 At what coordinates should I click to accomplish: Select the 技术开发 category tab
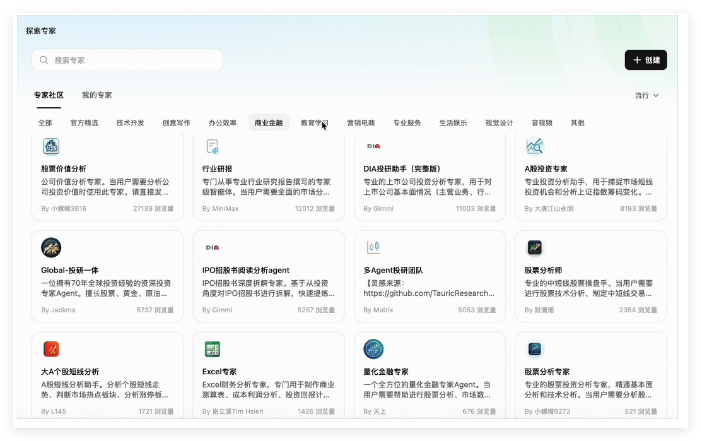[x=130, y=123]
